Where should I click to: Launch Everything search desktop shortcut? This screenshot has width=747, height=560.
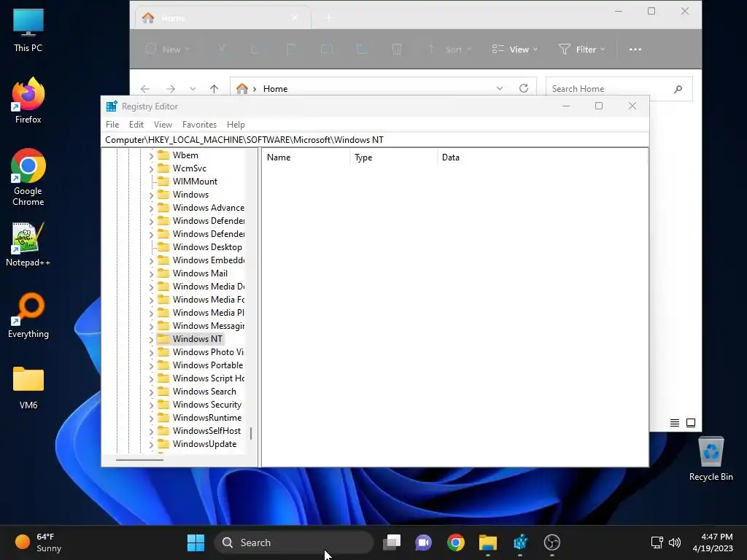(x=28, y=315)
